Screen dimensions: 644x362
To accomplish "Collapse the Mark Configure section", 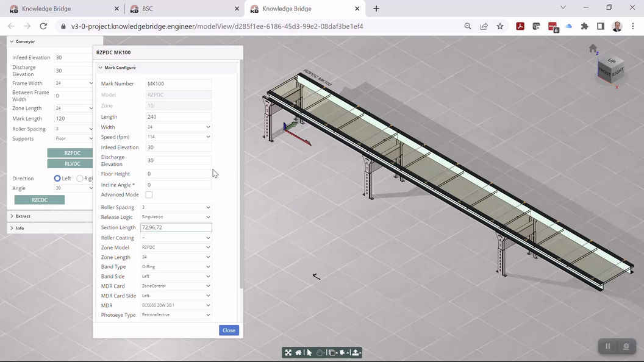I will [x=100, y=68].
